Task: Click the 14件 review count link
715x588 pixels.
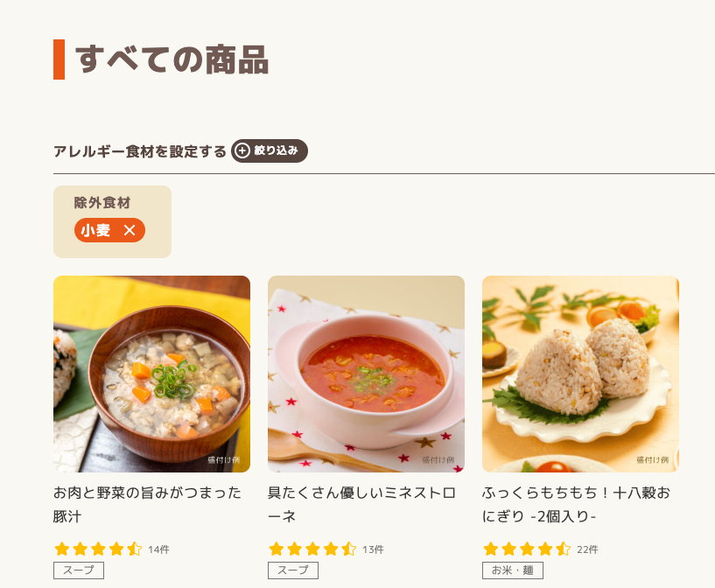Action: (159, 549)
